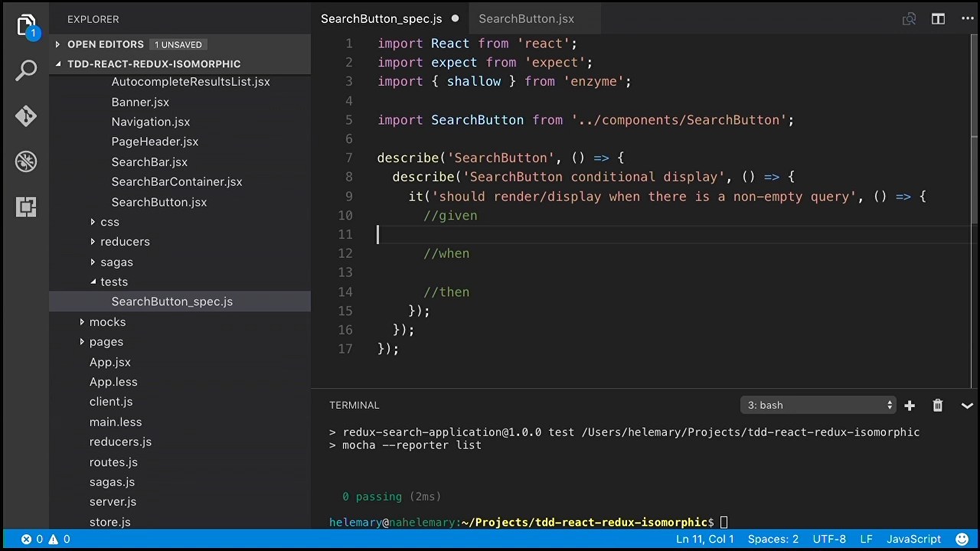This screenshot has height=551, width=980.
Task: Change language mode via JavaScript indicator
Action: click(914, 540)
